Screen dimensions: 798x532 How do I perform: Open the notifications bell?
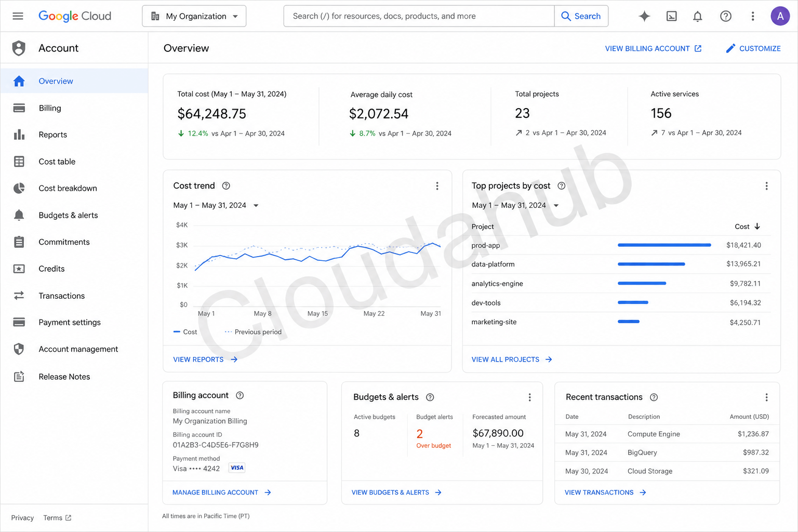click(x=698, y=16)
